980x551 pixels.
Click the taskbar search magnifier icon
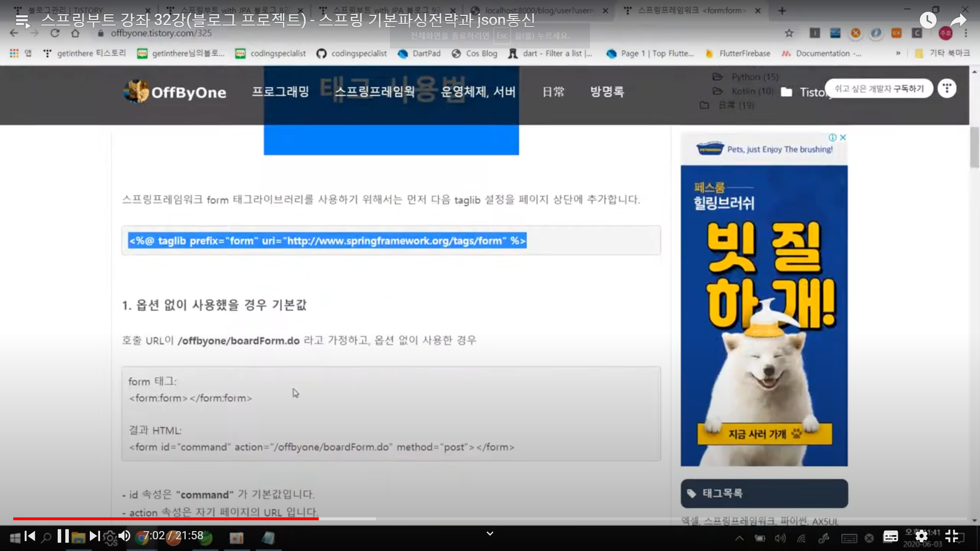(x=46, y=537)
